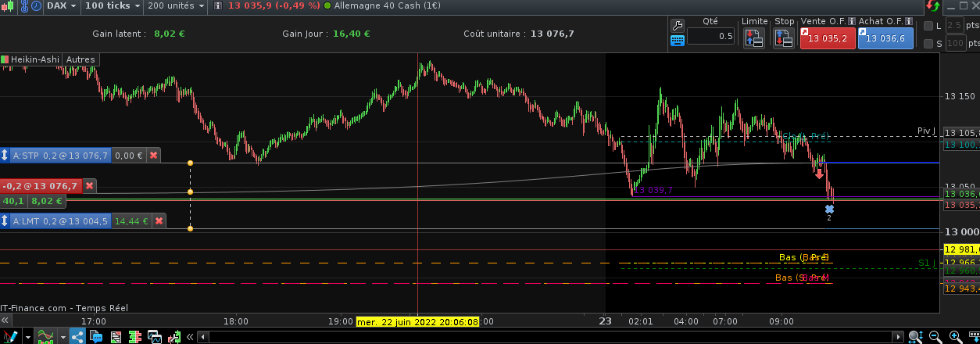Collapse bottom toolbar with double chevron
Image resolution: width=980 pixels, height=344 pixels.
[x=190, y=337]
